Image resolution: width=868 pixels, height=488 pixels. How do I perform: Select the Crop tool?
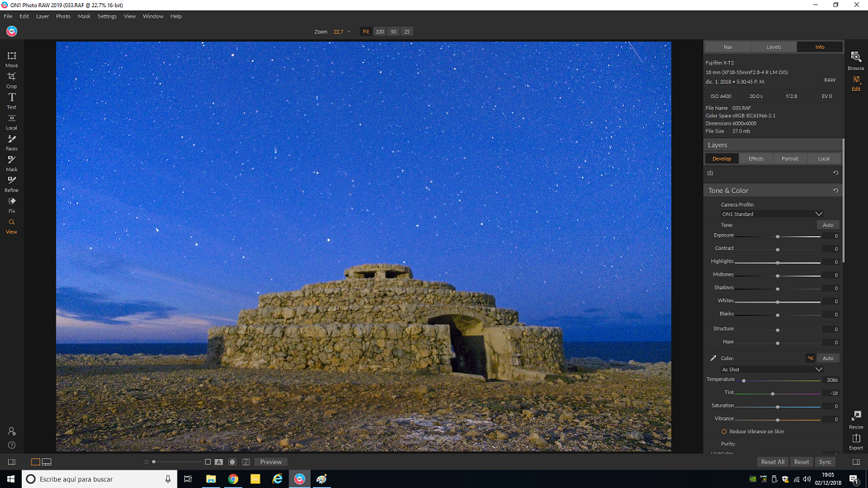tap(11, 80)
